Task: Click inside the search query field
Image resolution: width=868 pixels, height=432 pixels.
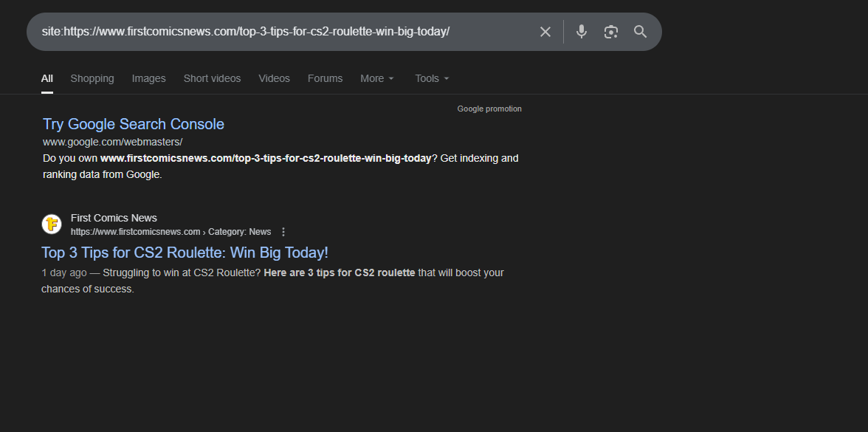Action: click(280, 32)
